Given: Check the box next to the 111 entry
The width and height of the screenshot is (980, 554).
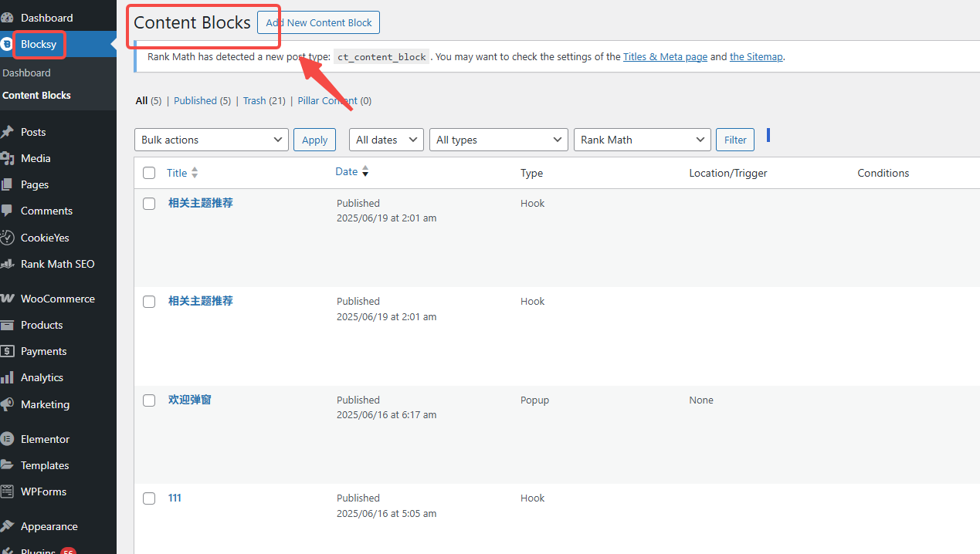Looking at the screenshot, I should [149, 498].
